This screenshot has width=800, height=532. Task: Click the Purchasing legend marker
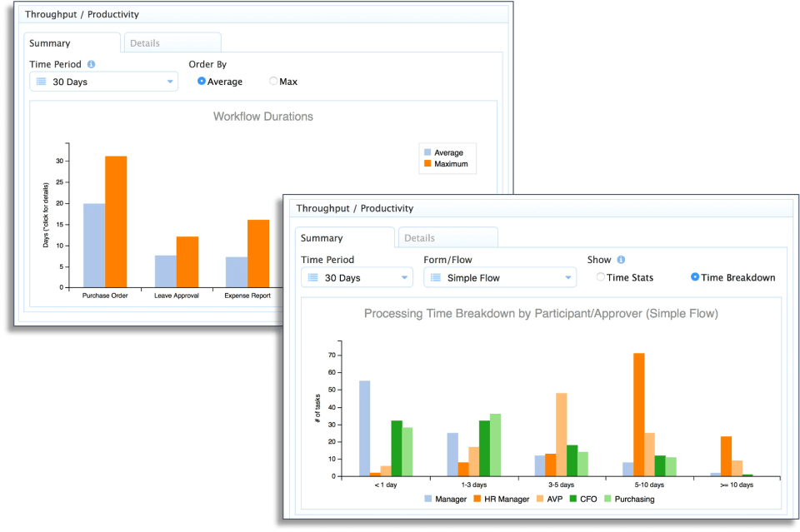607,499
